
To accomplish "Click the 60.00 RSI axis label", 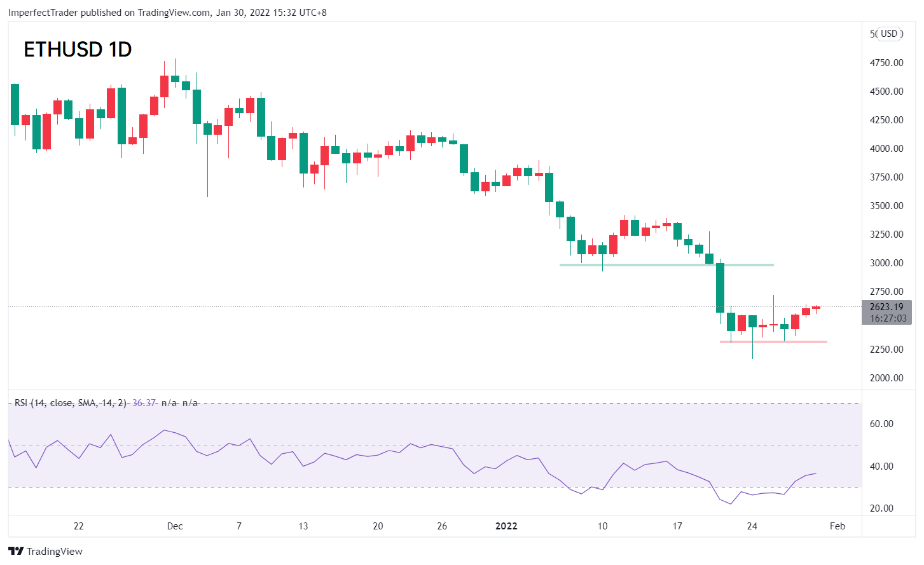I will tap(881, 424).
